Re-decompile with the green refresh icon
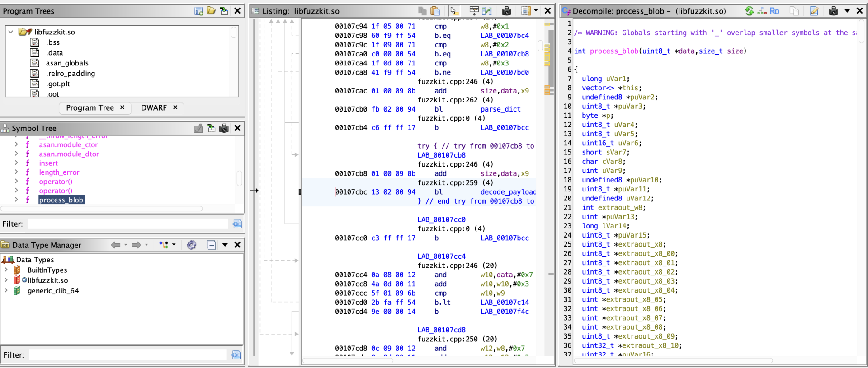Screen dimensions: 868x368 pyautogui.click(x=749, y=11)
